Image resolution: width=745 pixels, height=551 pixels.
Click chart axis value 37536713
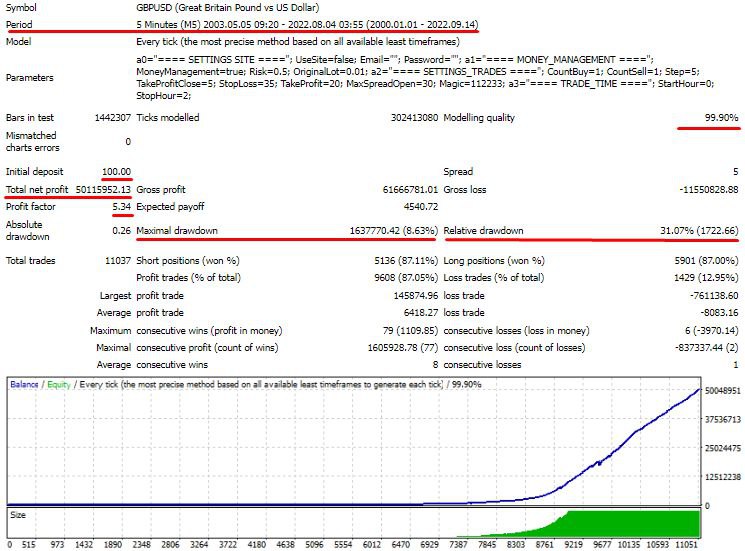pos(723,419)
